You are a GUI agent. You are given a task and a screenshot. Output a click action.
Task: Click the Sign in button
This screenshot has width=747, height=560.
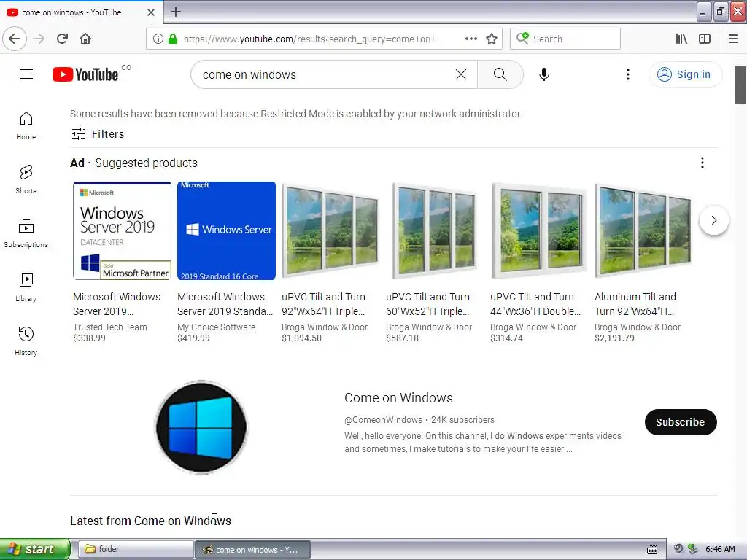point(685,74)
